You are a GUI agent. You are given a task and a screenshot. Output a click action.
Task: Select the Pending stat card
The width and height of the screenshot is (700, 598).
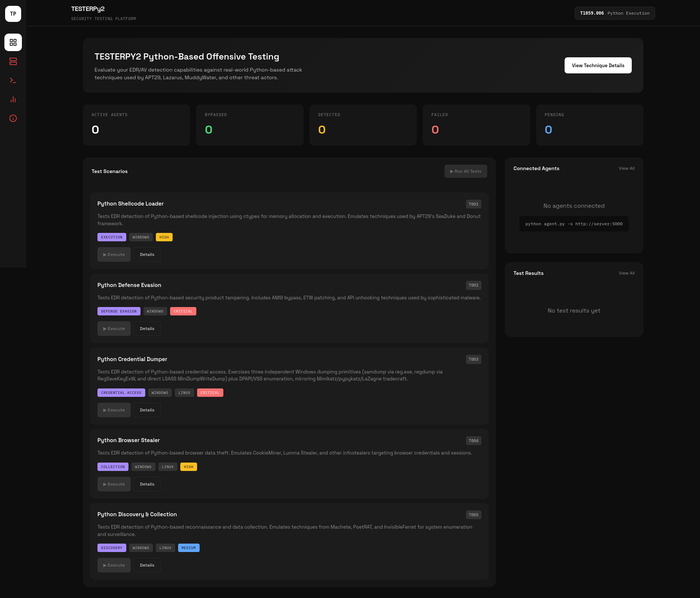click(x=589, y=125)
